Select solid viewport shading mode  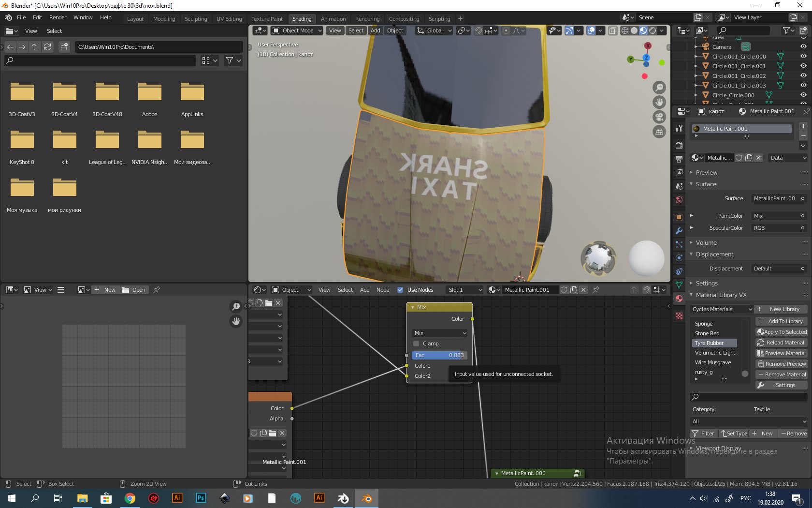tap(634, 30)
